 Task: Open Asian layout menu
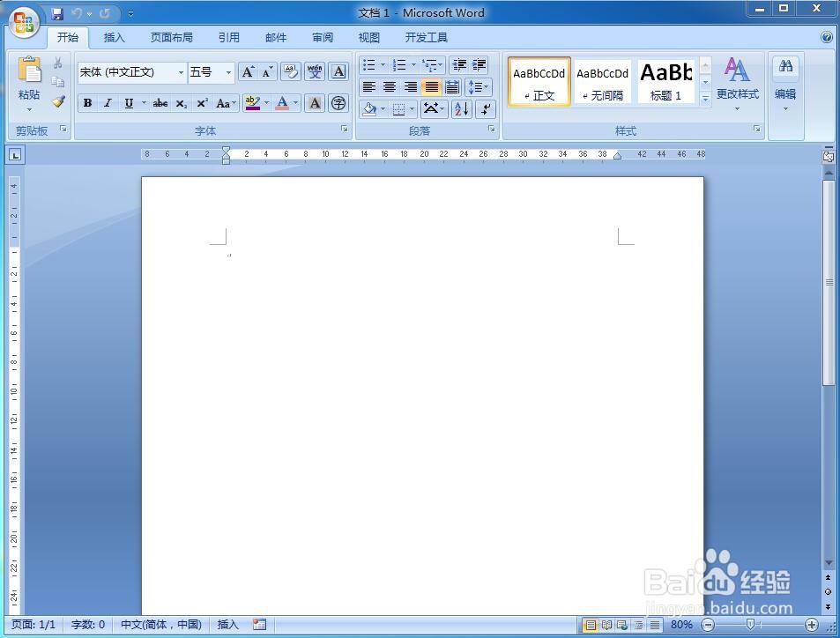click(x=434, y=109)
